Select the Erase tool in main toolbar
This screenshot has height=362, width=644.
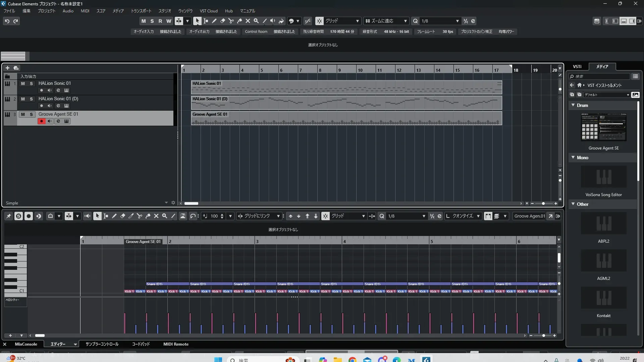222,21
